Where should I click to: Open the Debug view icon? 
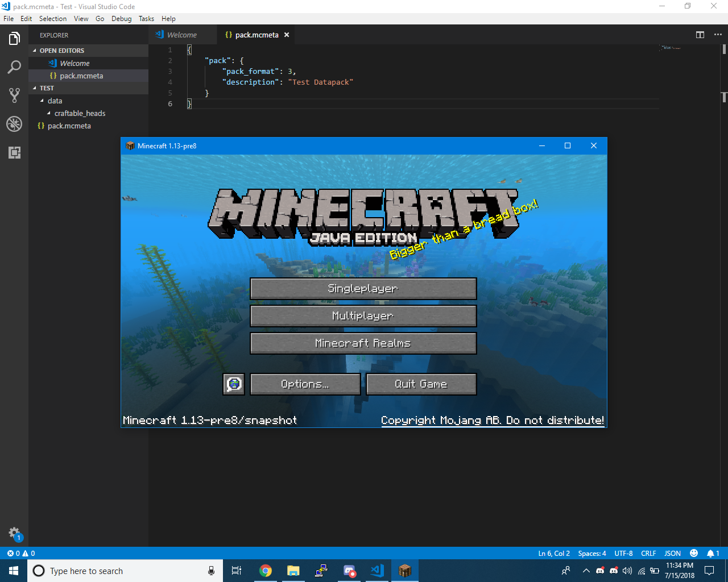pos(14,124)
